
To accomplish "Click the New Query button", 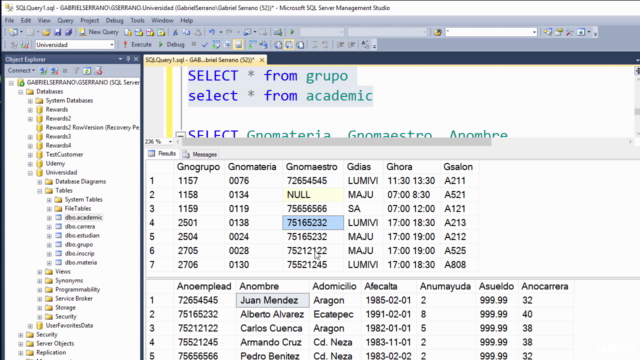I will [98, 32].
